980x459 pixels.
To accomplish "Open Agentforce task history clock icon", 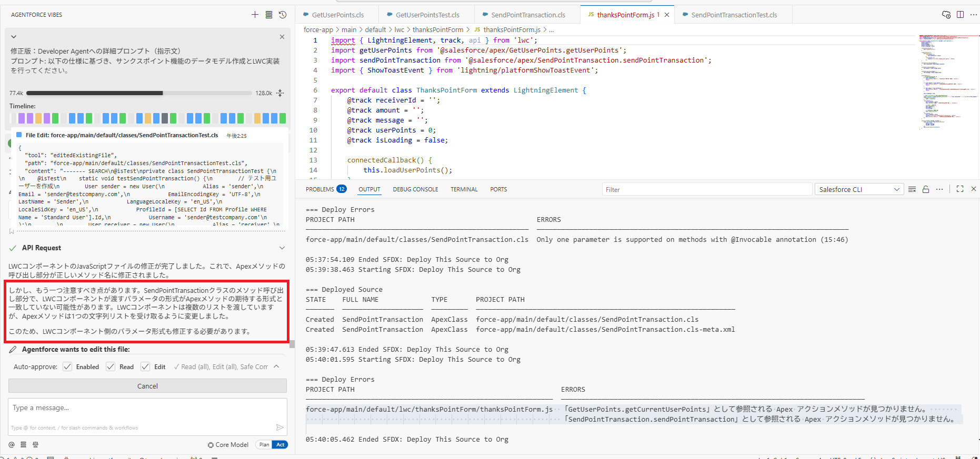I will pyautogui.click(x=283, y=15).
